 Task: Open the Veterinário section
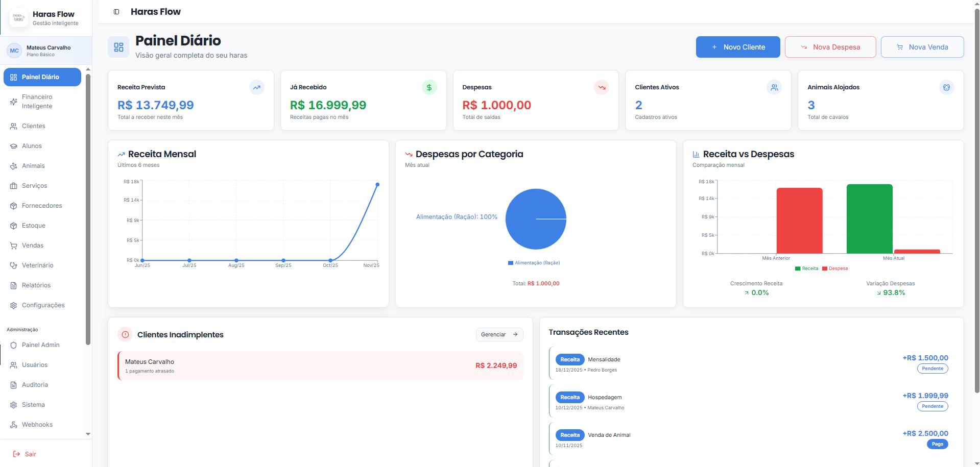37,265
